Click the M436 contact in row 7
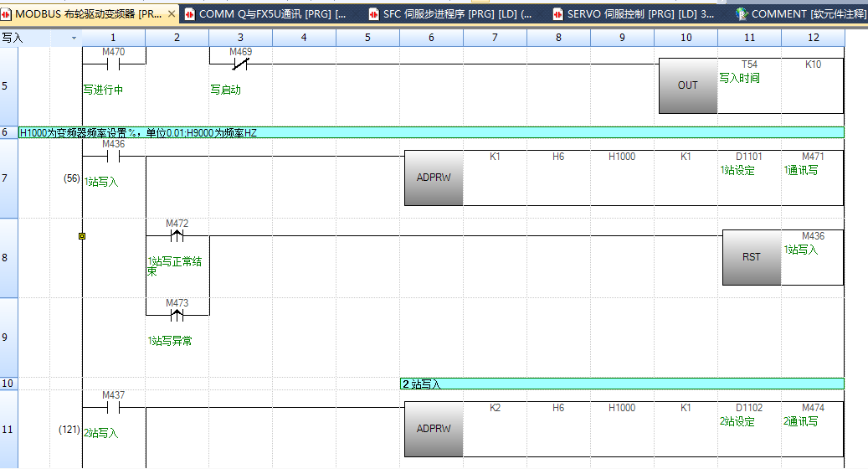Viewport: 868px width, 469px height. pos(113,156)
